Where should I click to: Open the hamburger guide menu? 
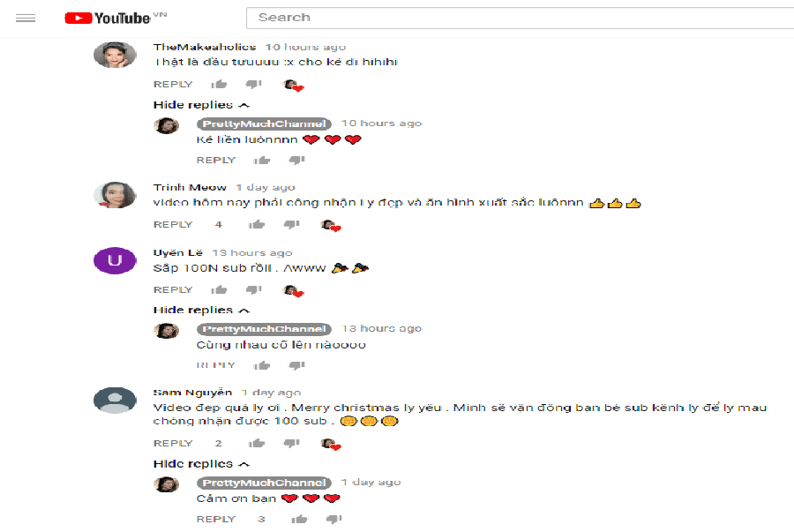click(x=26, y=19)
